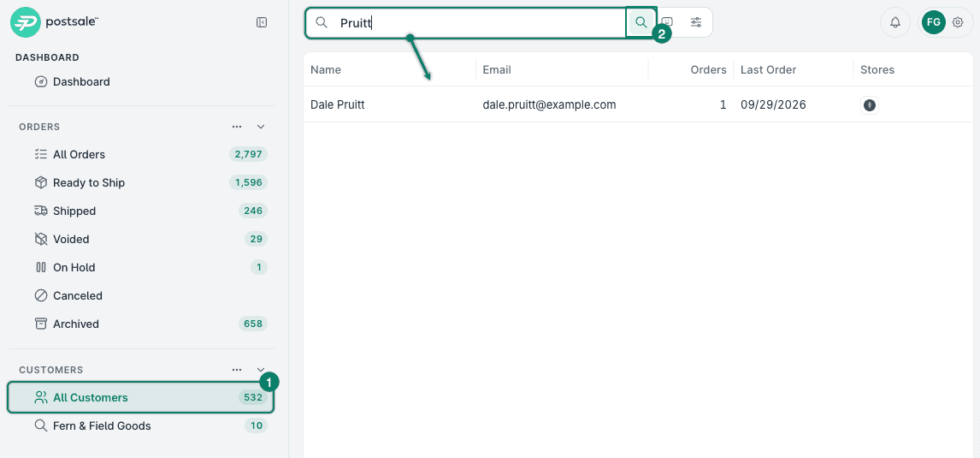Collapse the Customers section chevron
This screenshot has width=980, height=458.
tap(262, 370)
